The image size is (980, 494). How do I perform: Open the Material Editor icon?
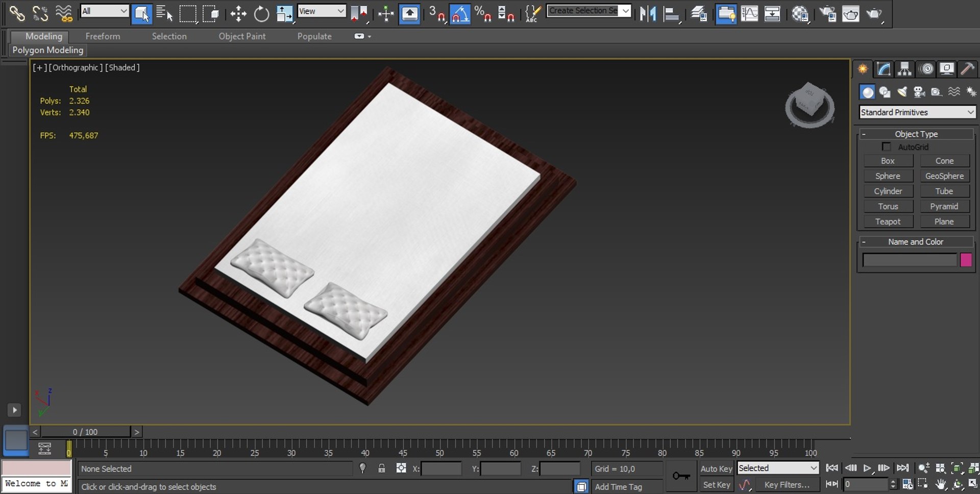800,14
